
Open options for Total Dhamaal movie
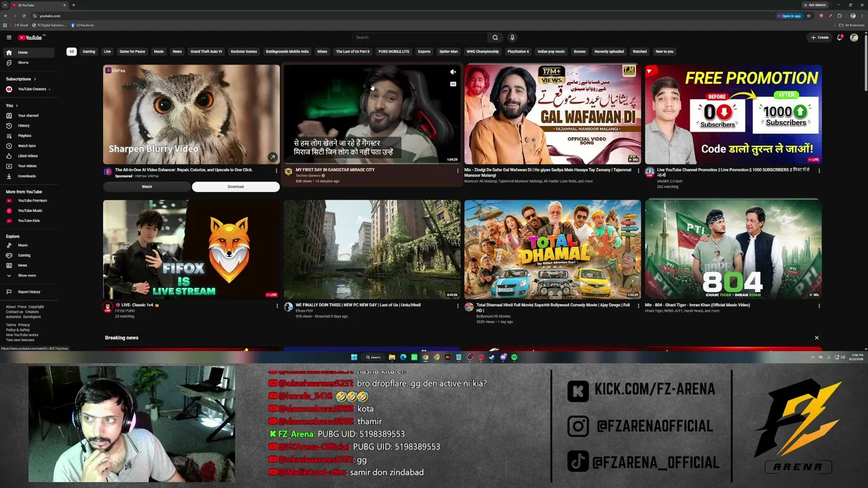coord(638,306)
